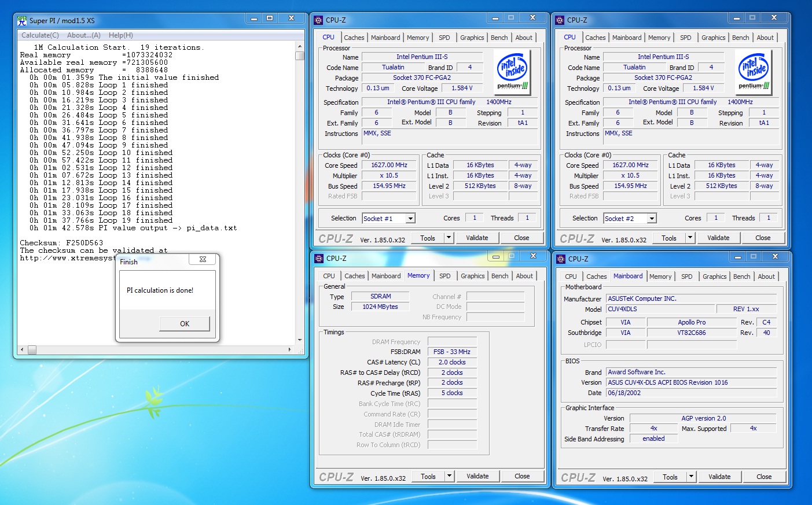Switch to Caches tab in Socket #2 window
Viewport: 812px width, 505px height.
tap(596, 38)
